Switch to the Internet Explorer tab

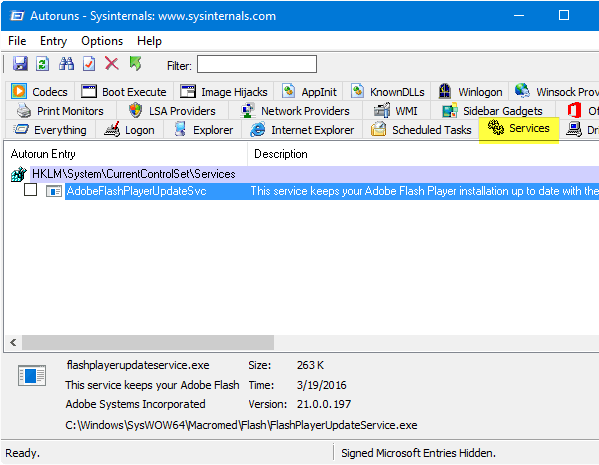[302, 130]
